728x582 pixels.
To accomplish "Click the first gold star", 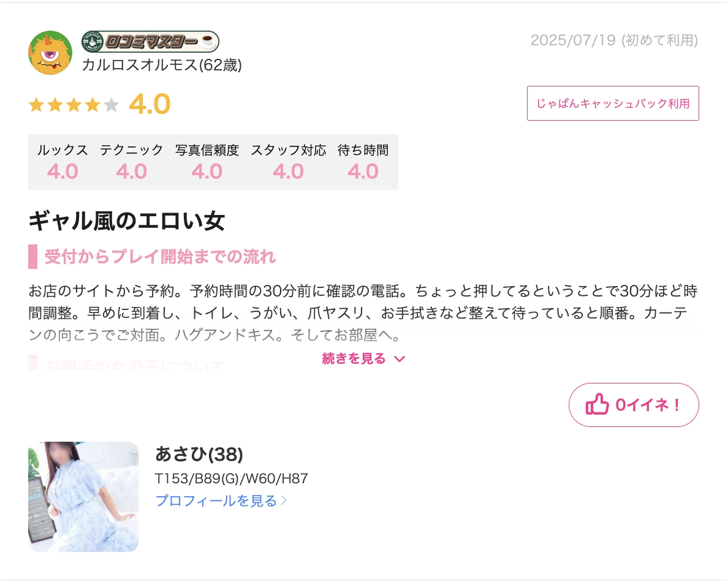I will (x=36, y=105).
